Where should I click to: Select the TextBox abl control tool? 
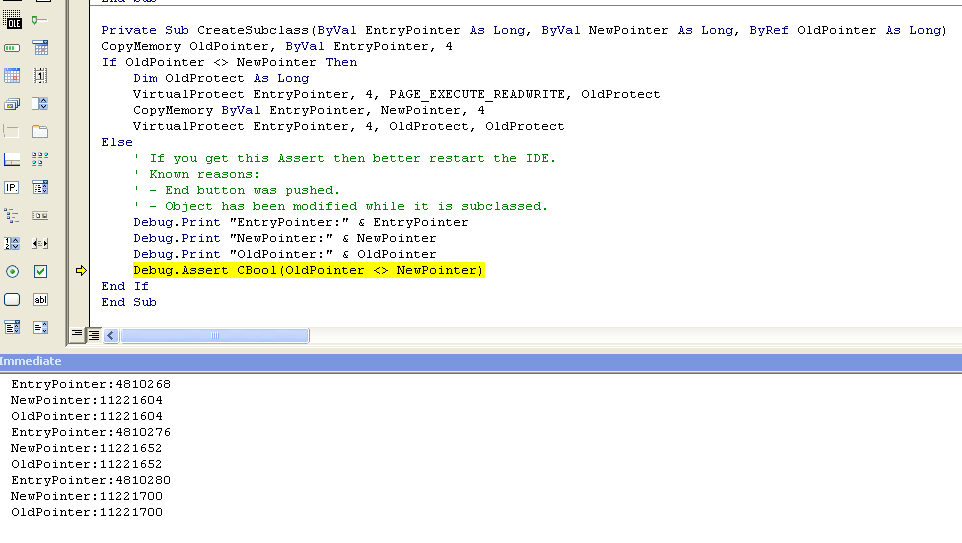click(x=40, y=299)
